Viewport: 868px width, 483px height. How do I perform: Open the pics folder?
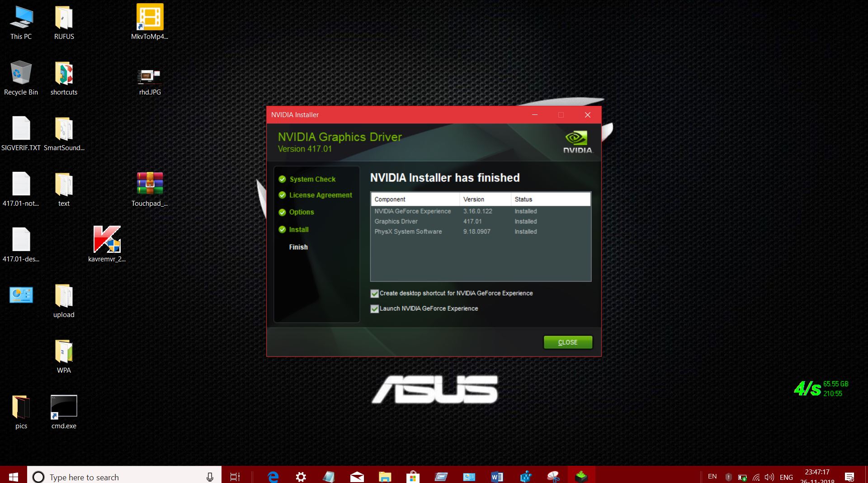pos(21,412)
